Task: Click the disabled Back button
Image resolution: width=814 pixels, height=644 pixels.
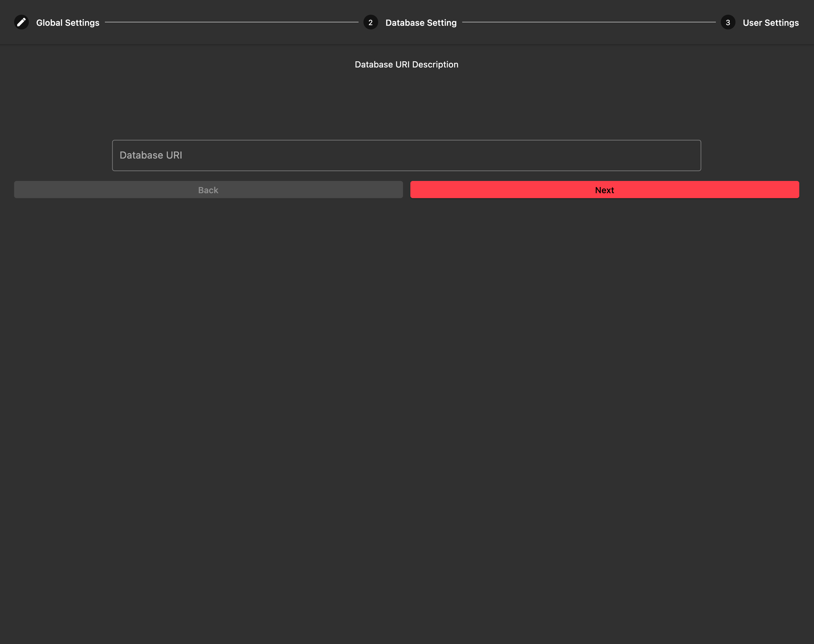Action: (208, 190)
